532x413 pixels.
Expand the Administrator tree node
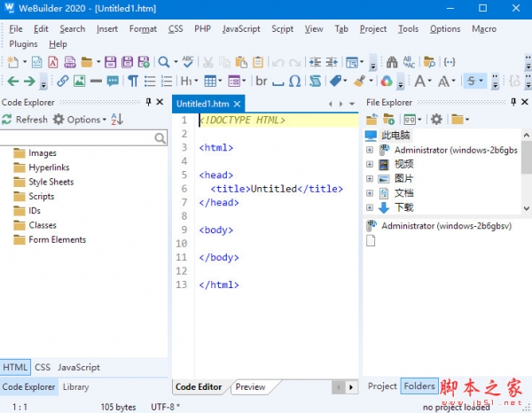[x=370, y=150]
